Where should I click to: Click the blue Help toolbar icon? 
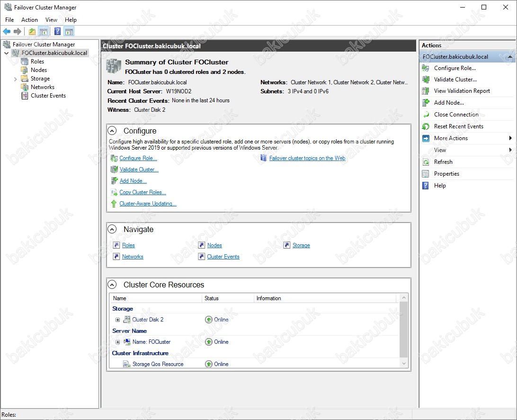pos(57,32)
